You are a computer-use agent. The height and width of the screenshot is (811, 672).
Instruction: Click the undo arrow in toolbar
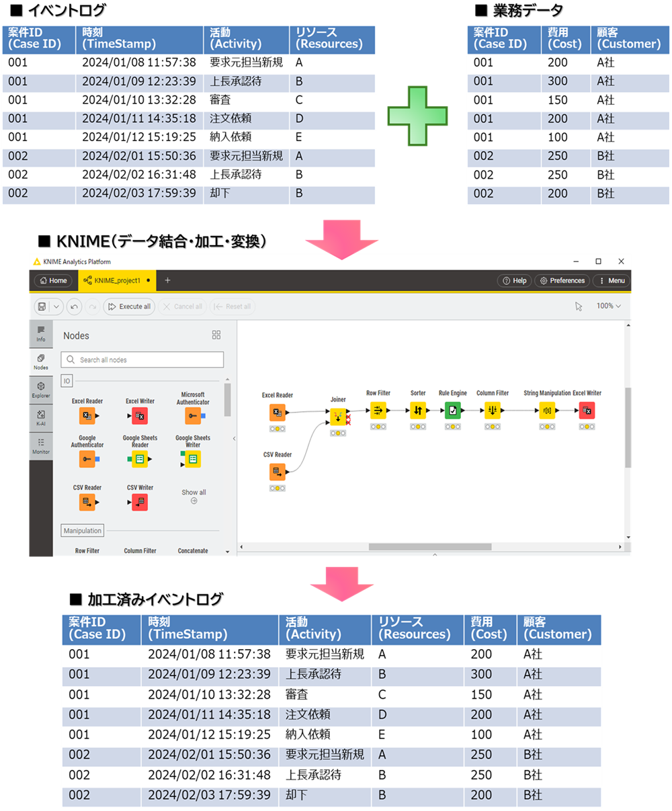[75, 306]
